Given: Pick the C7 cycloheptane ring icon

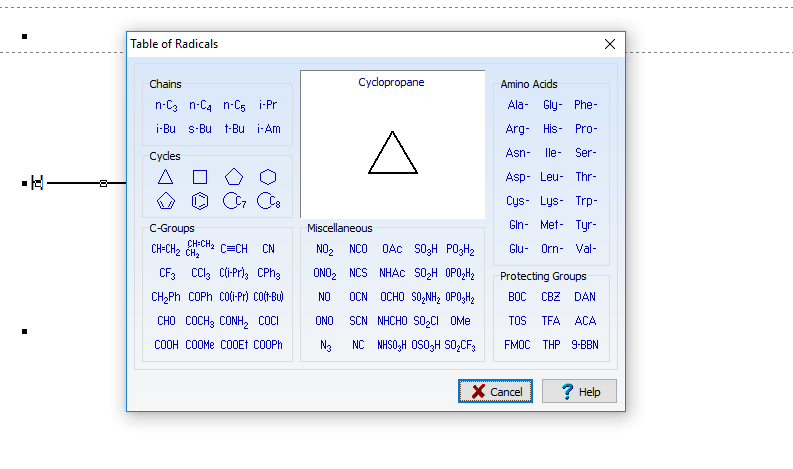Looking at the screenshot, I should click(234, 201).
